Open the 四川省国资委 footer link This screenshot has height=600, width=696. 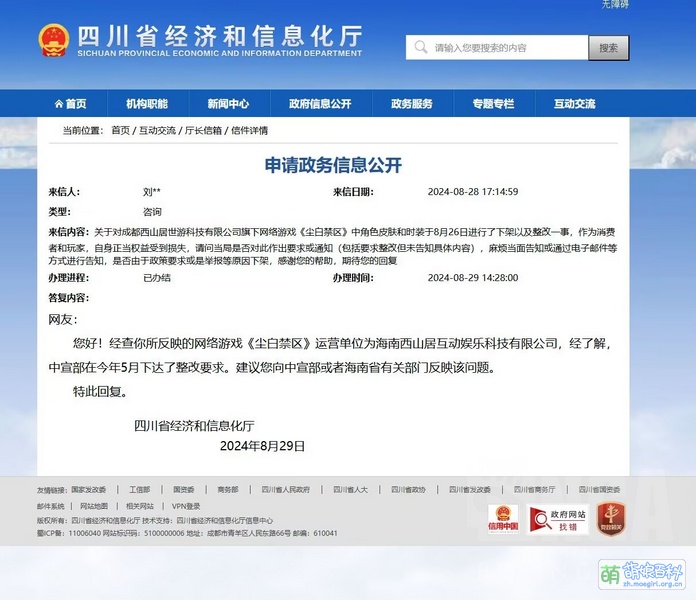pos(599,489)
